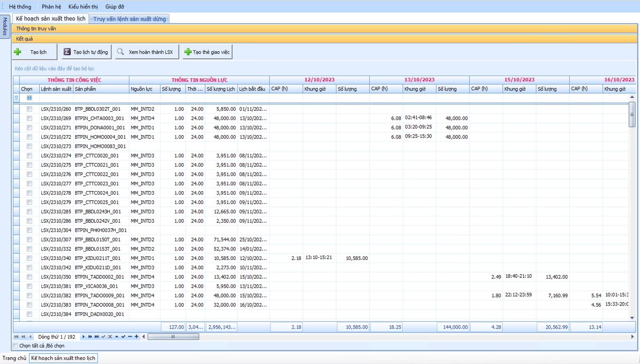
Task: Click vertical scrollbar down arrow
Action: tap(632, 317)
